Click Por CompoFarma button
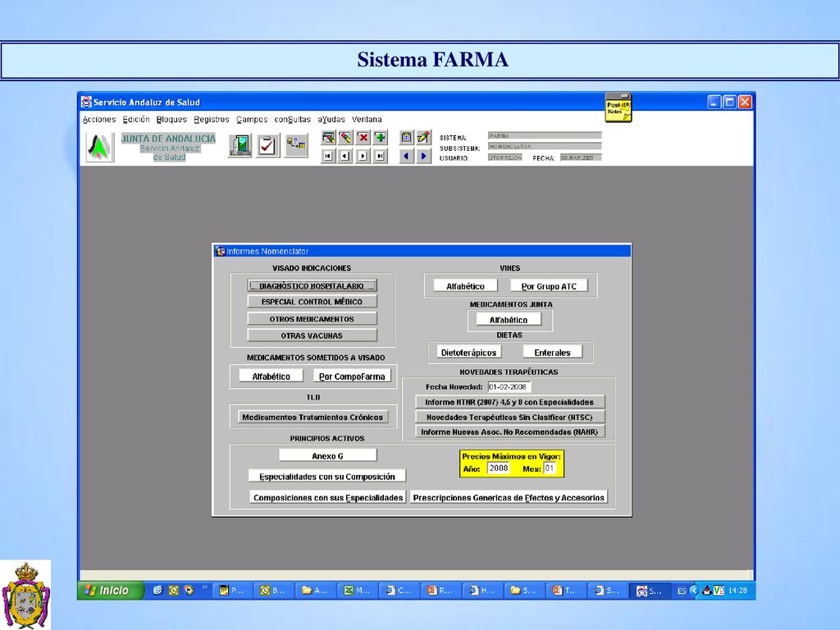The image size is (840, 630). coord(352,376)
